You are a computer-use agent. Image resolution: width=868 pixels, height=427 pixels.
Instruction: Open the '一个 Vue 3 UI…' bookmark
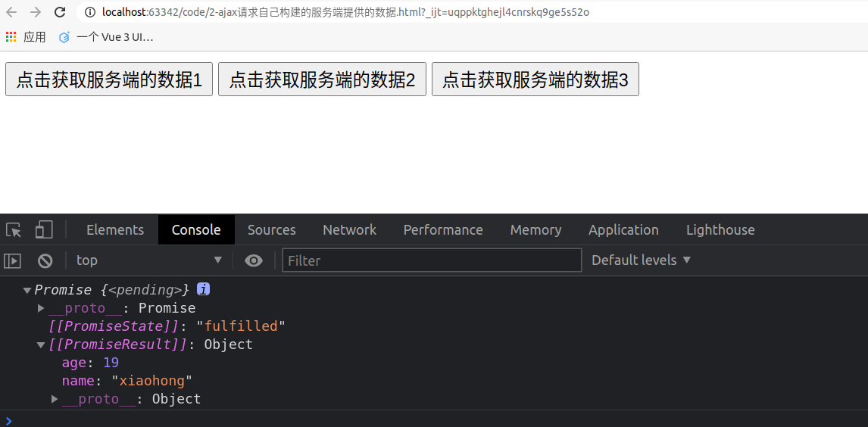[x=106, y=37]
